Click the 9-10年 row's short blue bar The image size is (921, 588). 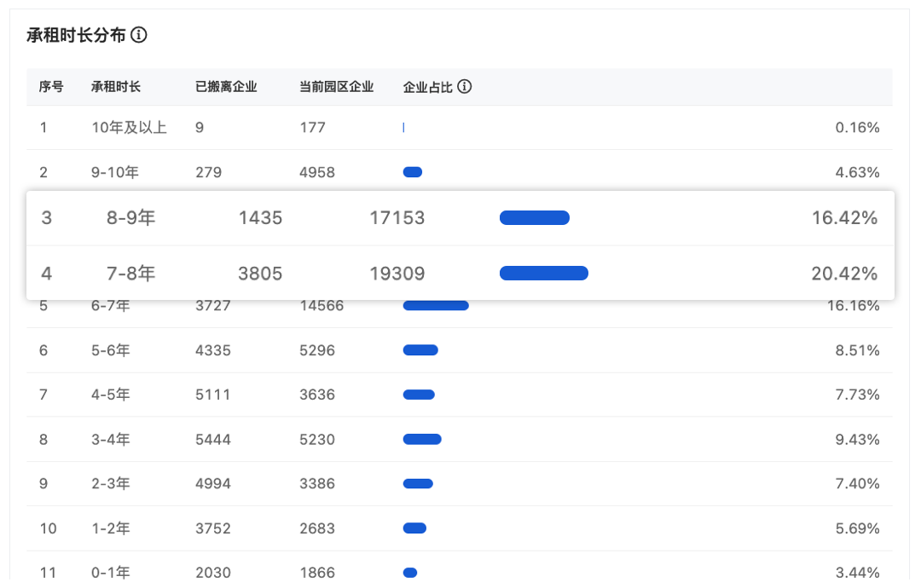[413, 172]
